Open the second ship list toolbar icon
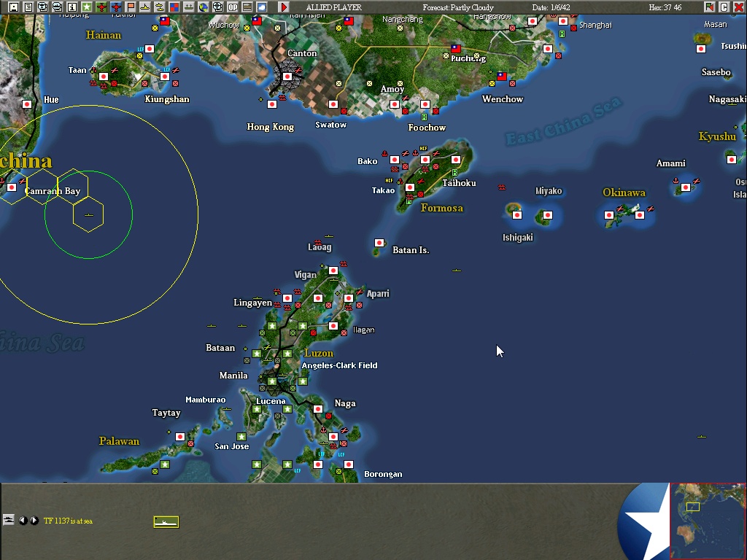This screenshot has height=560, width=747. [57, 7]
